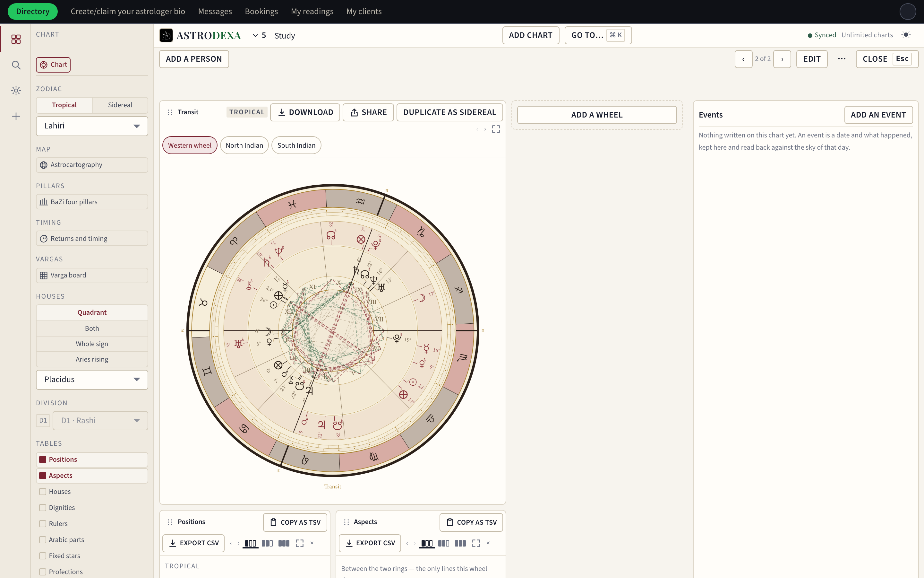Click the ADD A WHEEL button
This screenshot has width=924, height=578.
(597, 115)
